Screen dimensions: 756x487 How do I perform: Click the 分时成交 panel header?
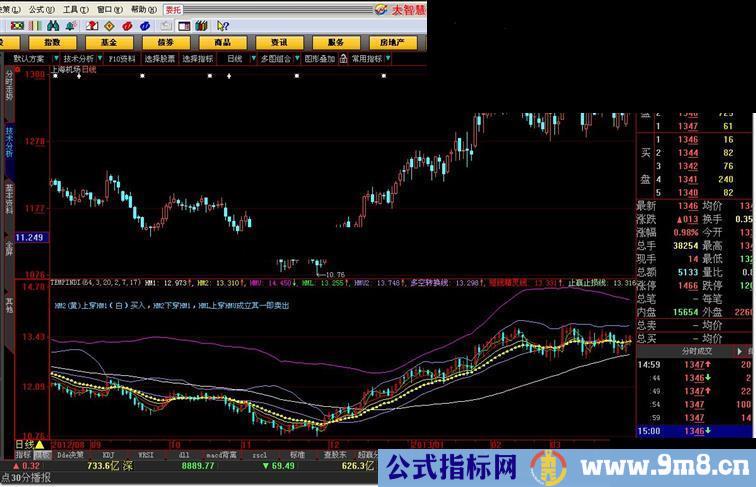(x=696, y=351)
